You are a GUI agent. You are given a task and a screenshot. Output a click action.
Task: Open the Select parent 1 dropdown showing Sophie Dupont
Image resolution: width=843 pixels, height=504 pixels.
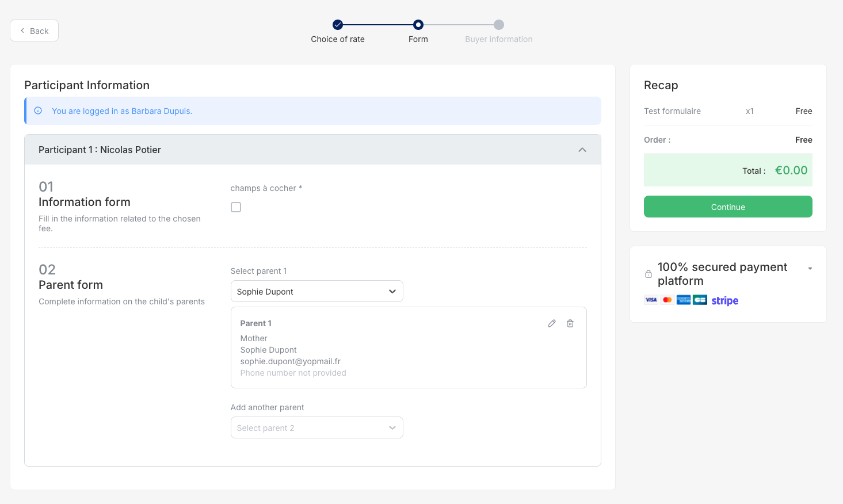point(316,291)
